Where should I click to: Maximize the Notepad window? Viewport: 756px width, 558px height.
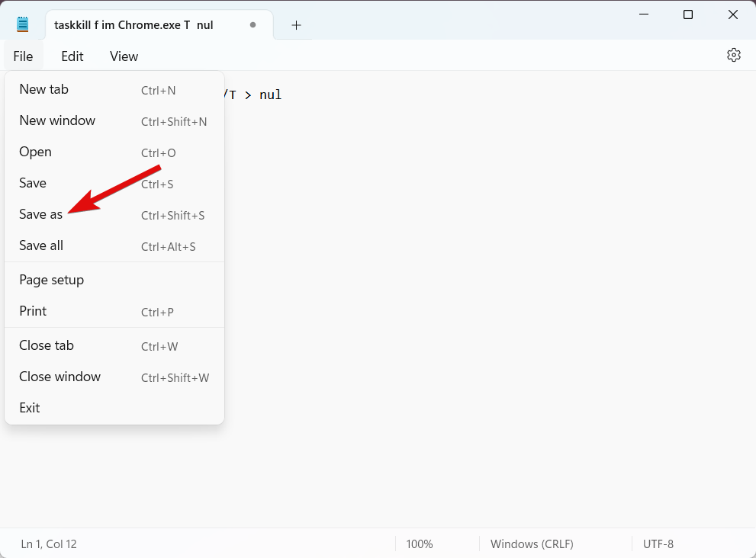(x=687, y=14)
